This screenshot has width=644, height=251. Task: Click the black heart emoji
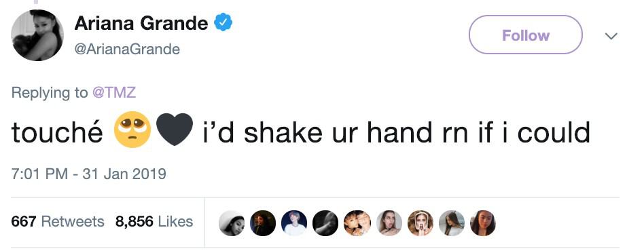(x=175, y=130)
